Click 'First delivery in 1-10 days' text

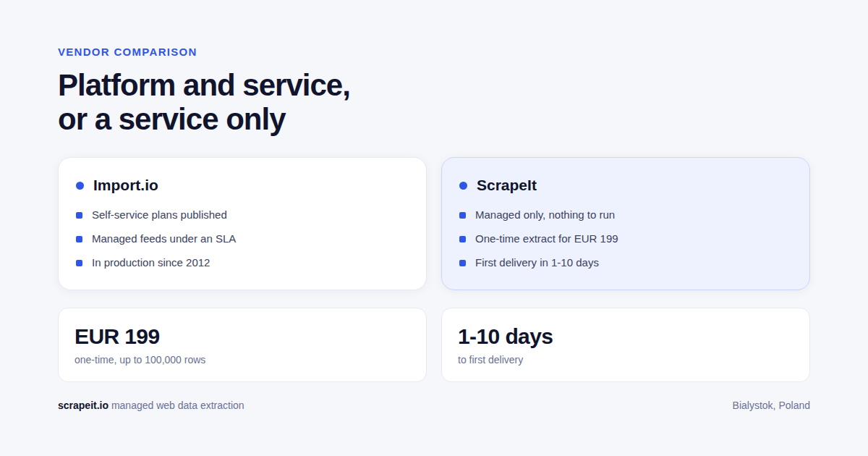point(537,263)
